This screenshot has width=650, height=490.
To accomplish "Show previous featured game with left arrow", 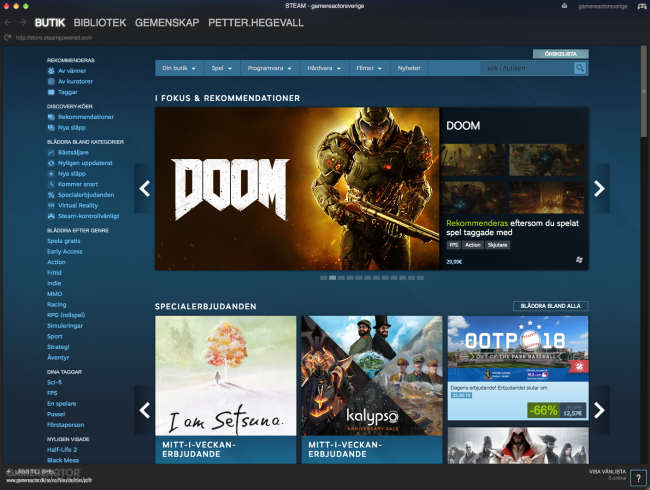I will (145, 189).
